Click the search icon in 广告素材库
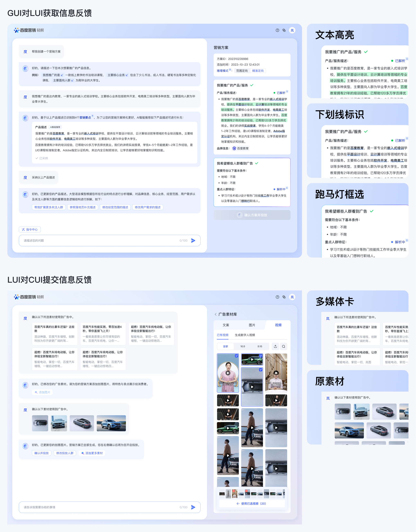 point(284,346)
